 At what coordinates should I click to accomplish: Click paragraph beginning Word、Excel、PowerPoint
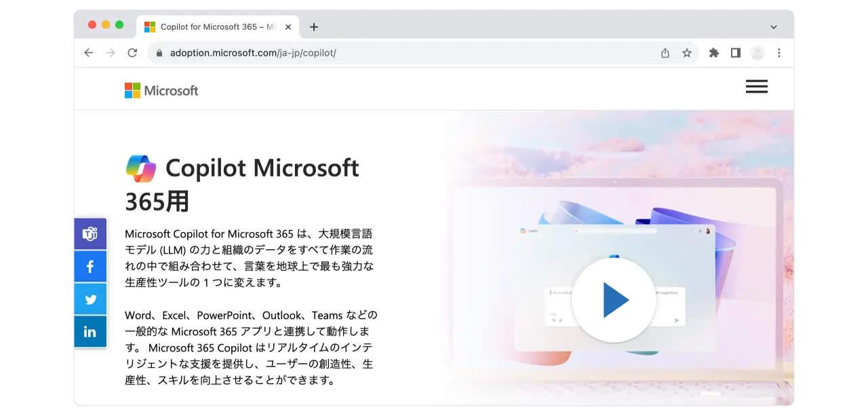click(251, 348)
